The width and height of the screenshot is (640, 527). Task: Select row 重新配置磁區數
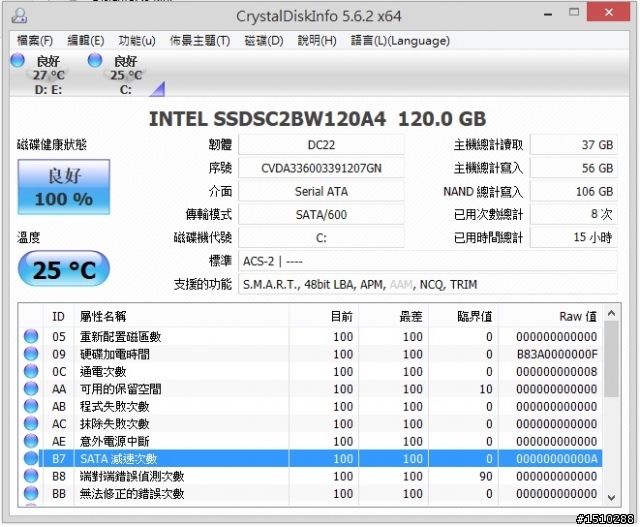[x=310, y=337]
